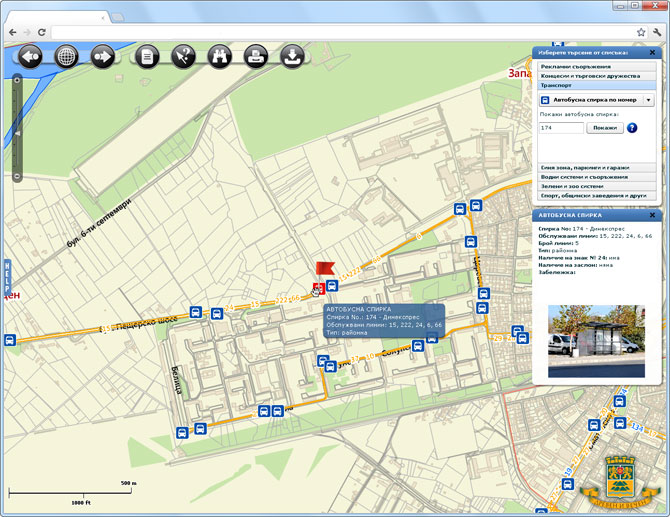
Task: Close the 'АВТОБУСНА СПИРКА' info panel
Action: [x=652, y=215]
